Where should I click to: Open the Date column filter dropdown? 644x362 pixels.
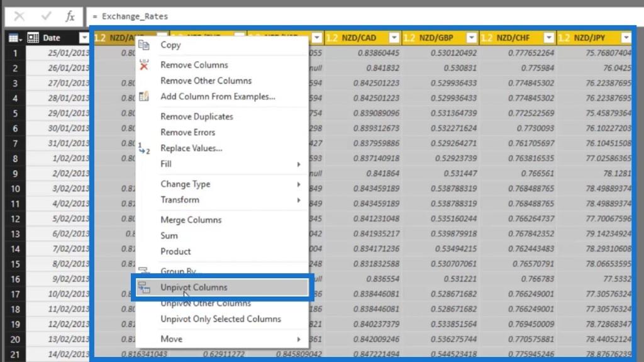pos(84,38)
